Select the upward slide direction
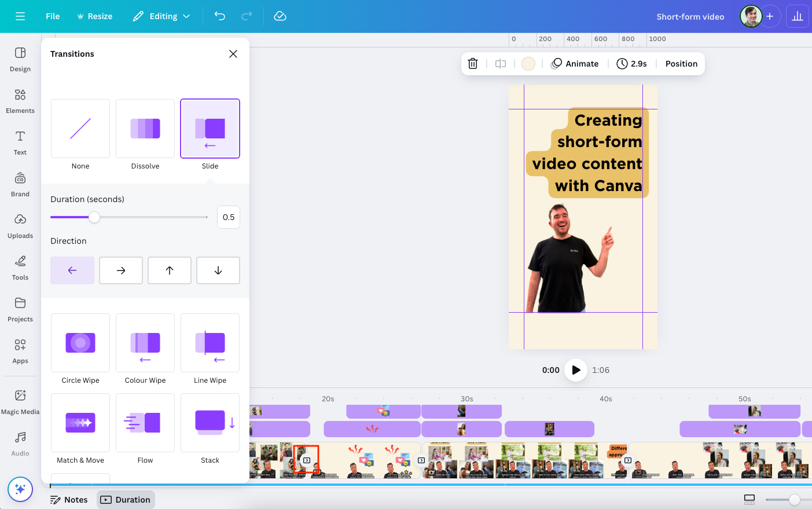Image resolution: width=812 pixels, height=509 pixels. [x=169, y=270]
